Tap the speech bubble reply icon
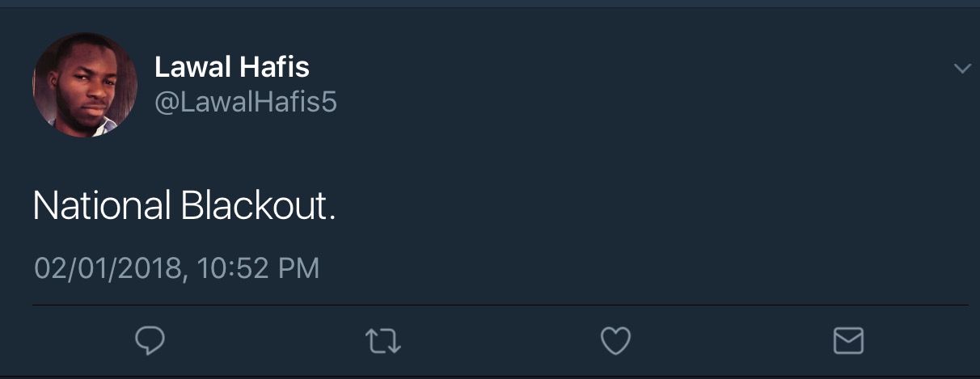 pos(150,341)
